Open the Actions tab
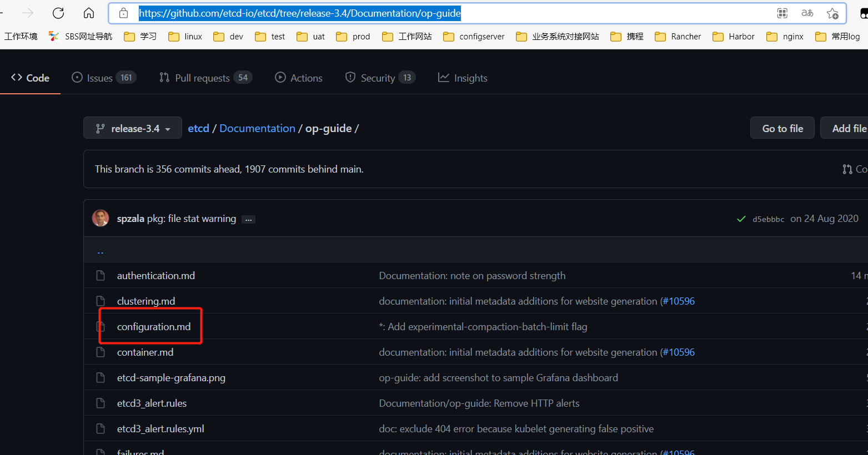868x455 pixels. point(299,78)
